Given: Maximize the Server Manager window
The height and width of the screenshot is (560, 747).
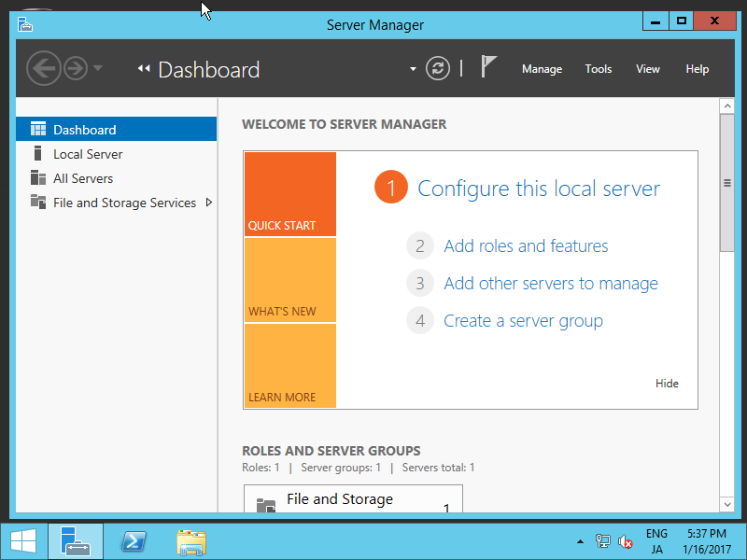Looking at the screenshot, I should pos(682,21).
